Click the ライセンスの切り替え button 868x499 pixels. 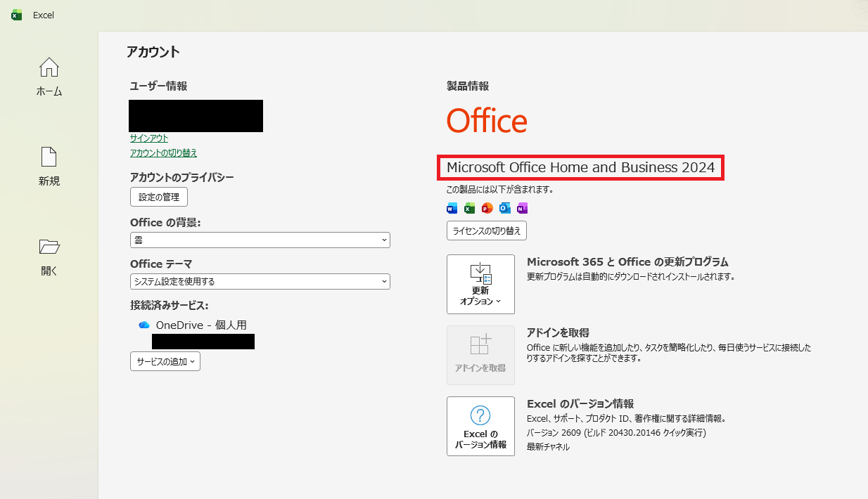(x=487, y=231)
